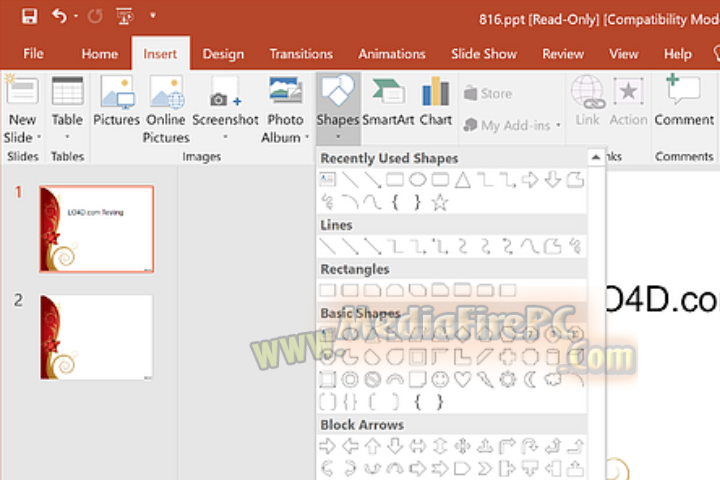Insert a new Comment
The height and width of the screenshot is (480, 720).
(684, 101)
